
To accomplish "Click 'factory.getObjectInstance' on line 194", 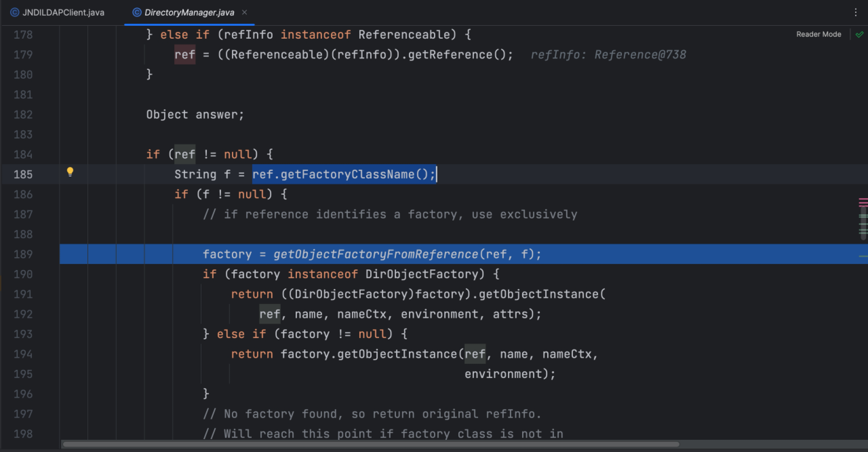I will (x=369, y=354).
